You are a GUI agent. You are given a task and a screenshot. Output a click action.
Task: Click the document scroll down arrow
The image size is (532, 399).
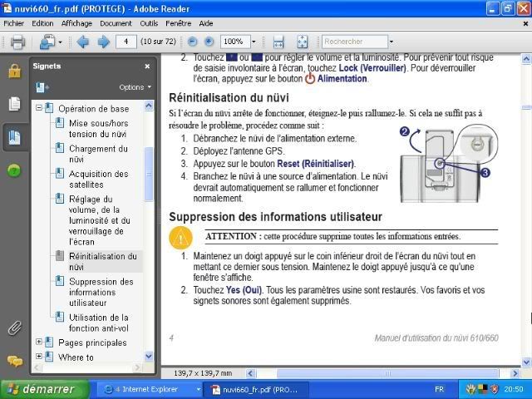[x=526, y=362]
